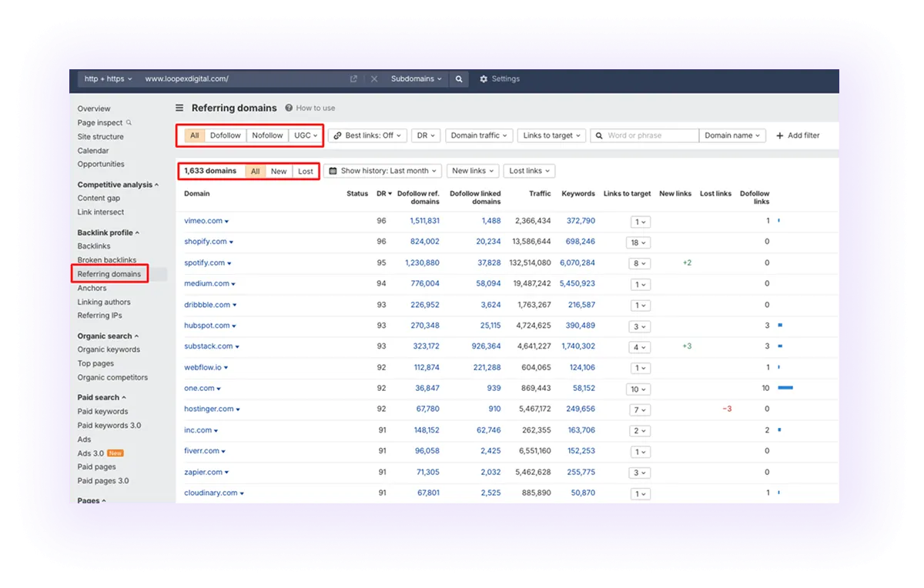
Task: Open Backlinks in the sidebar
Action: [94, 246]
